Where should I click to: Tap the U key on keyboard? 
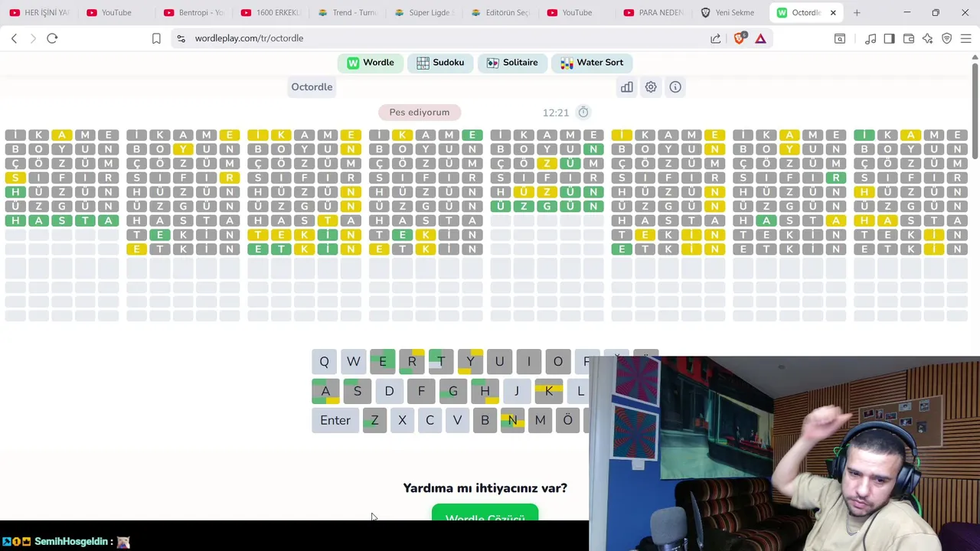(x=499, y=362)
